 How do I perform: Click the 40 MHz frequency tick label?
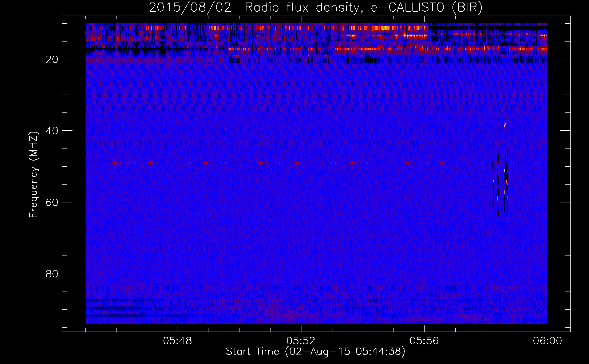(x=52, y=131)
